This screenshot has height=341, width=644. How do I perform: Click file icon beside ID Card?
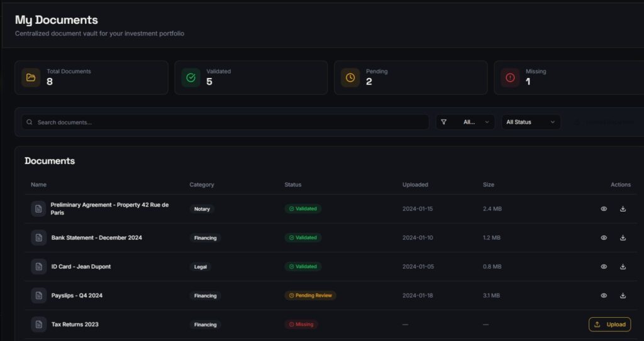pos(38,267)
